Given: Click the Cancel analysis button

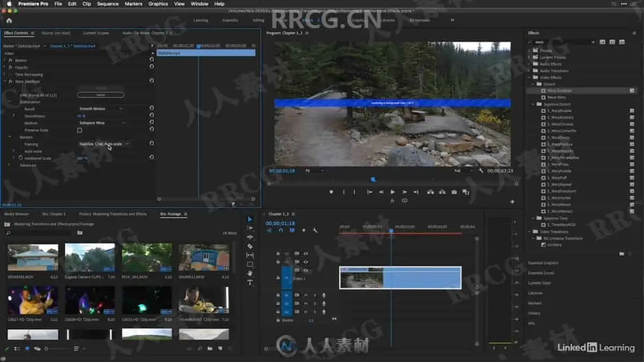Looking at the screenshot, I should (x=100, y=95).
